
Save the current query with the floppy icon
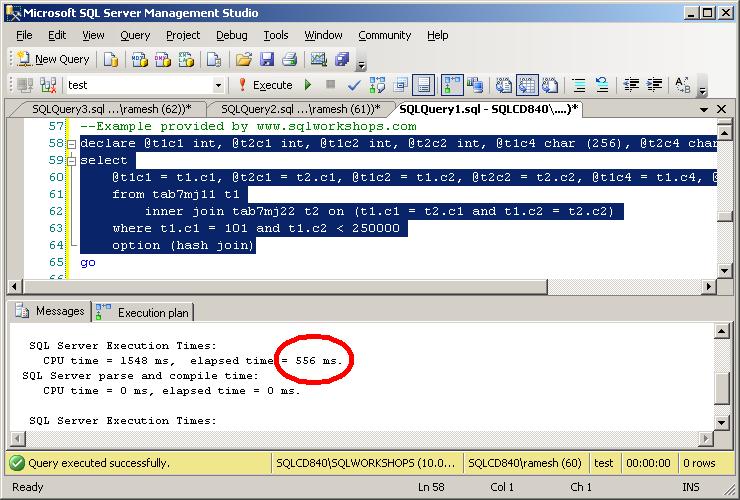(x=267, y=59)
